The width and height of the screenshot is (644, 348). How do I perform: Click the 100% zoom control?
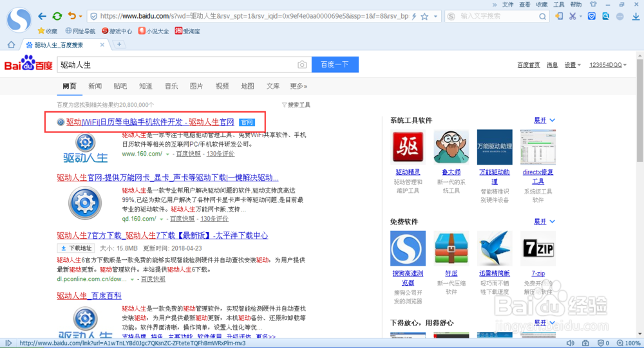coord(629,343)
